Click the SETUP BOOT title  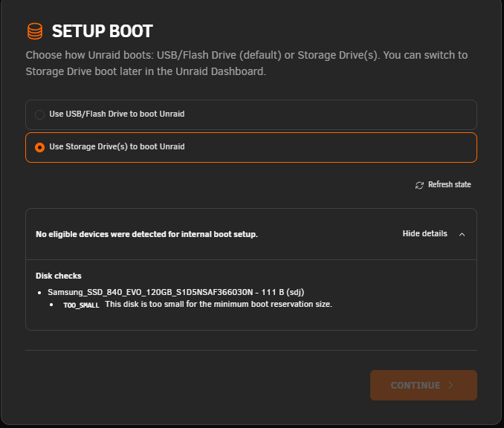(103, 31)
